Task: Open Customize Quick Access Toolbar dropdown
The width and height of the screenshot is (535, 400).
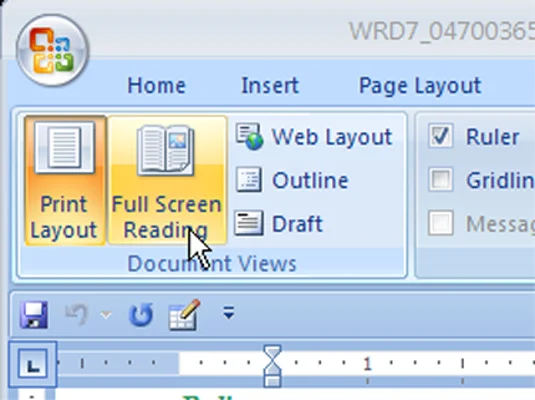Action: [x=229, y=312]
